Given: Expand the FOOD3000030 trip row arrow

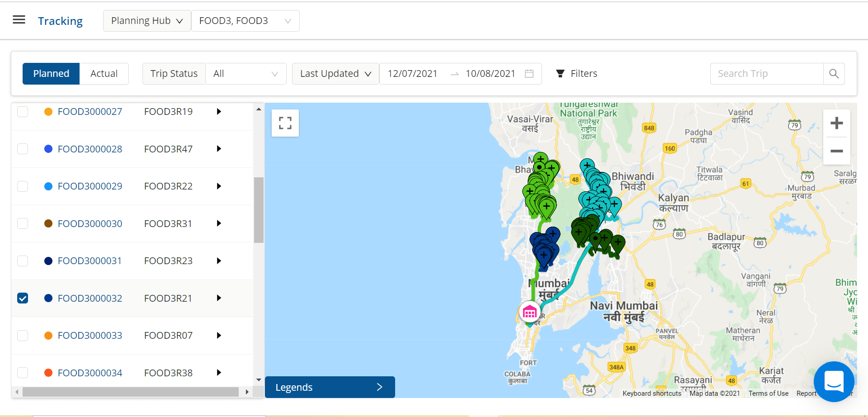Looking at the screenshot, I should pos(219,223).
